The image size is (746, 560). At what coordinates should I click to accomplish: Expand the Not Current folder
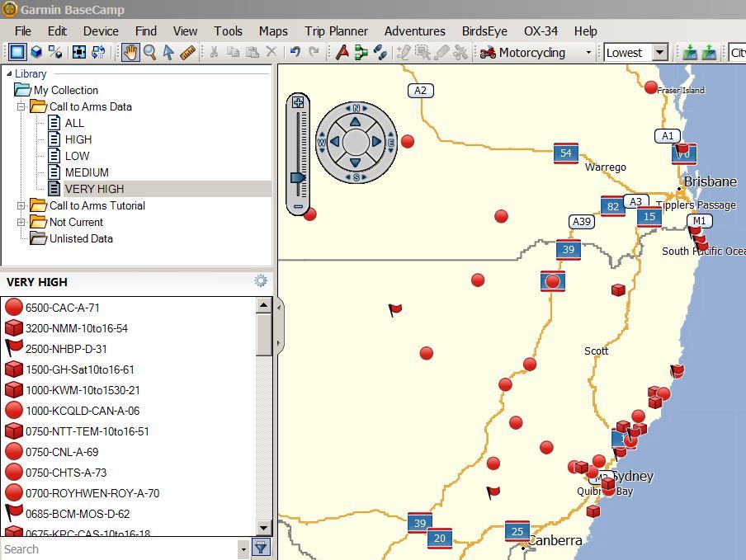tap(21, 222)
